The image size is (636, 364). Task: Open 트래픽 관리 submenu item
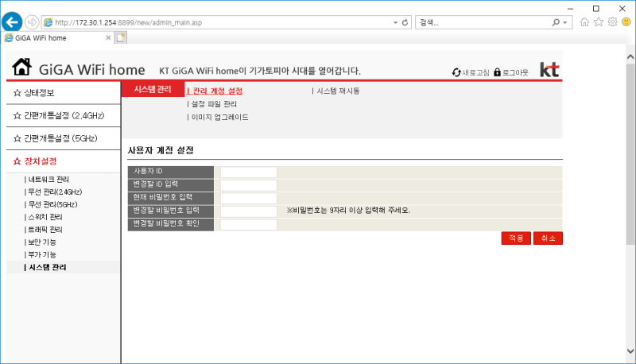(44, 230)
